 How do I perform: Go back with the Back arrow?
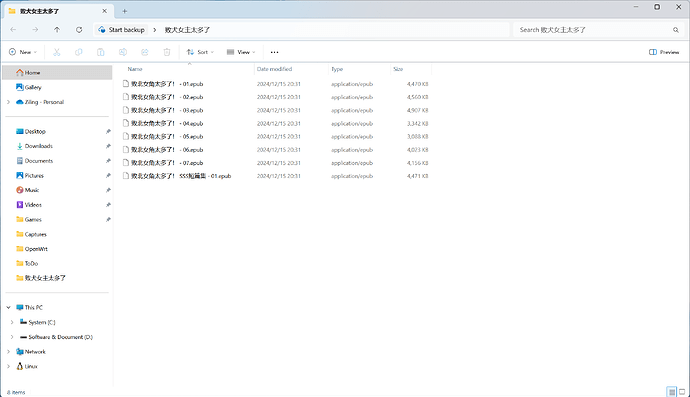13,29
